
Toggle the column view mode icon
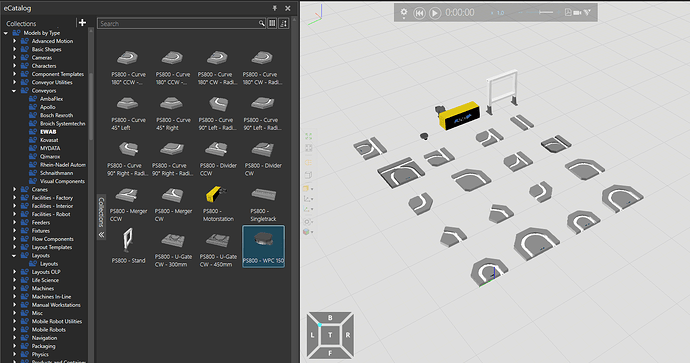[x=272, y=23]
